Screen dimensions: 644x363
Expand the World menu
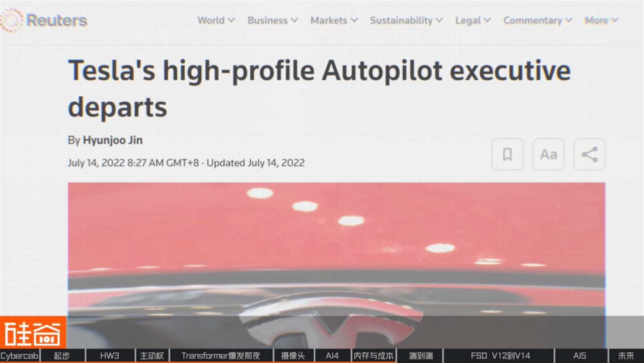tap(216, 20)
